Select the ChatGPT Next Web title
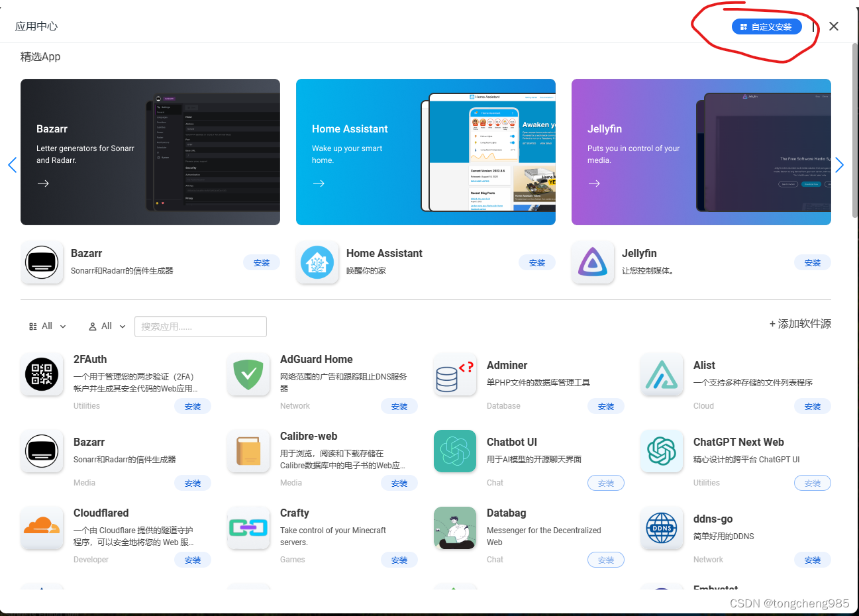Image resolution: width=859 pixels, height=616 pixels. click(738, 442)
